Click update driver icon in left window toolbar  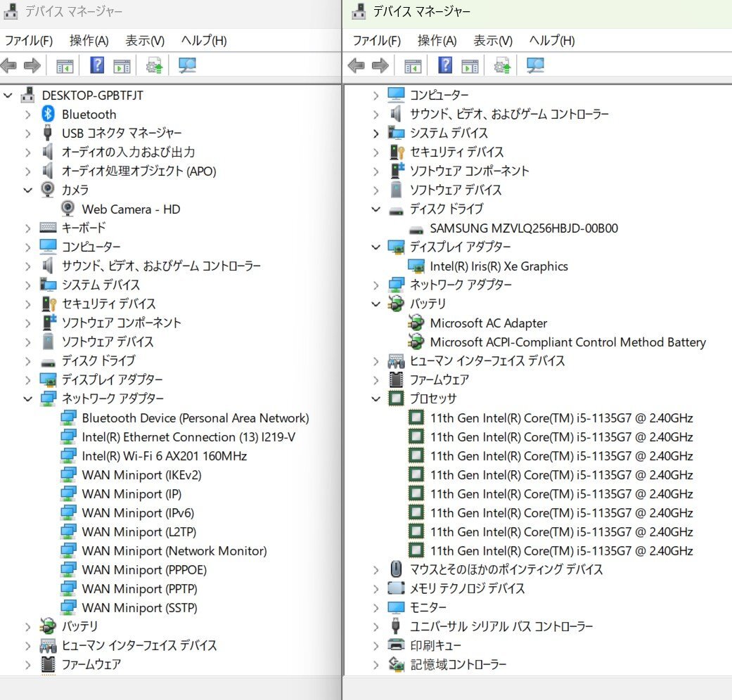click(x=154, y=65)
